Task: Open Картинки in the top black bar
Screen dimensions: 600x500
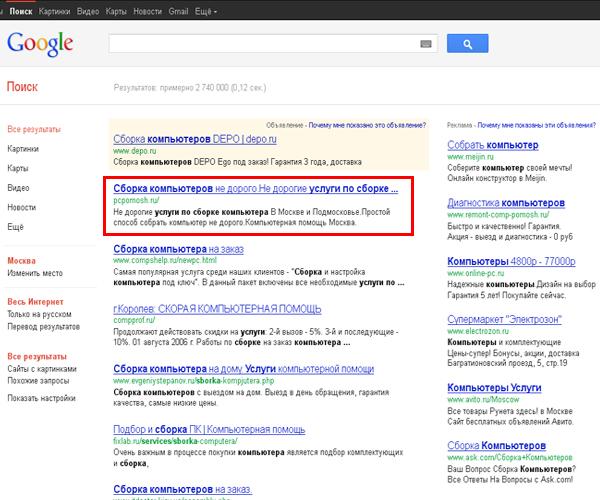Action: click(54, 11)
